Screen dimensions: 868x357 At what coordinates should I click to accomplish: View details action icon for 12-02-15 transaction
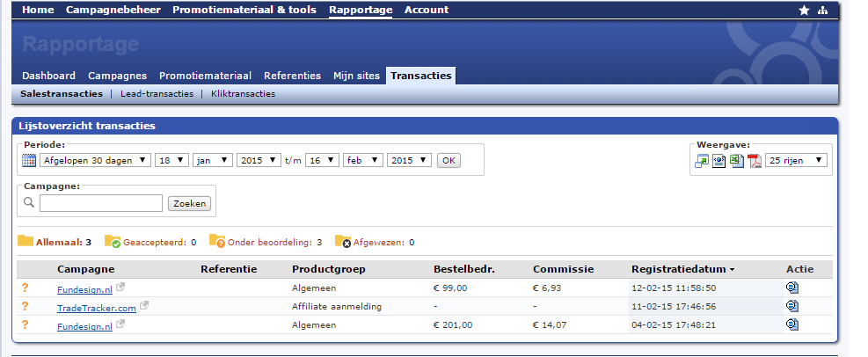pyautogui.click(x=792, y=288)
